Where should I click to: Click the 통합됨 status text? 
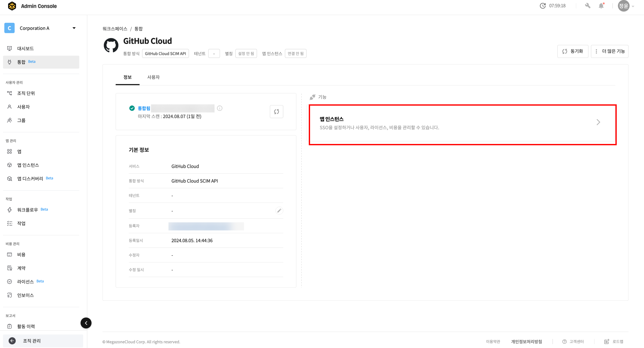pos(144,108)
